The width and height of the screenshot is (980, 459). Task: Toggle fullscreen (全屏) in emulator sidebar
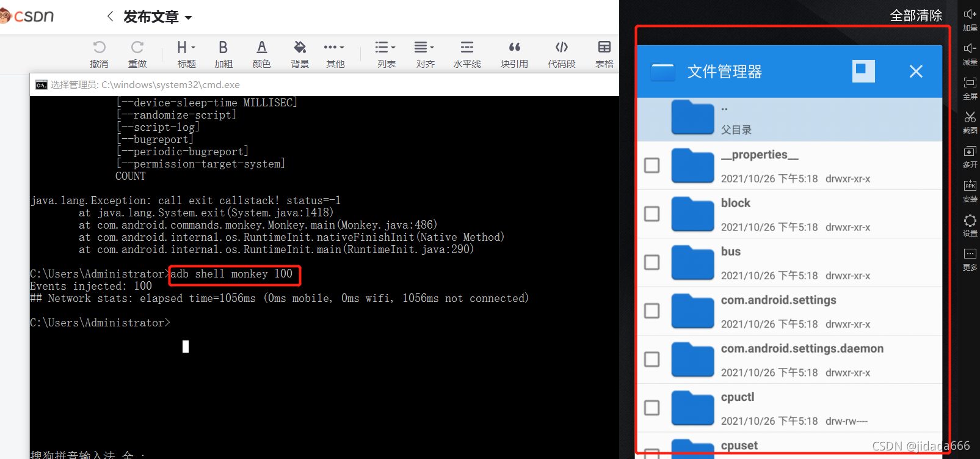click(x=970, y=83)
